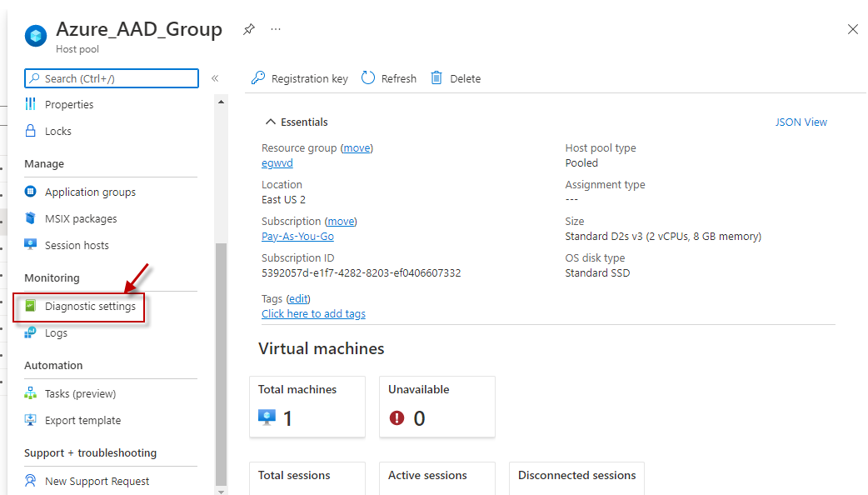Image resolution: width=868 pixels, height=495 pixels.
Task: Open Application groups
Action: tap(90, 192)
